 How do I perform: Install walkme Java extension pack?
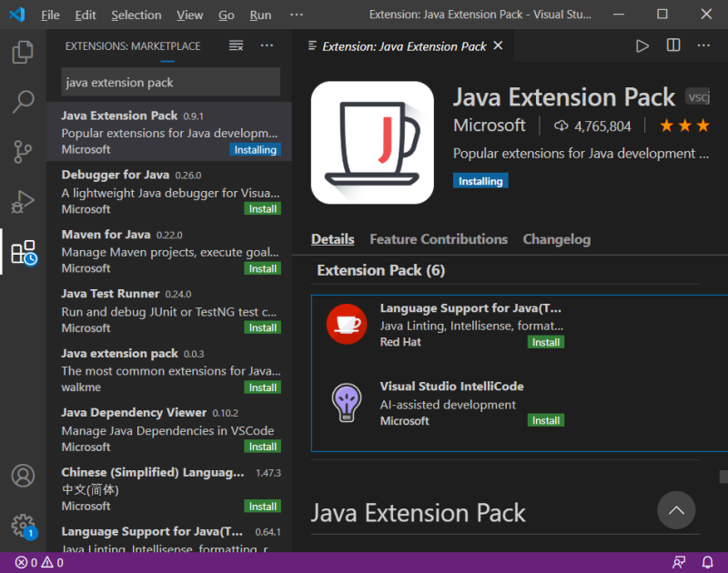pos(262,387)
